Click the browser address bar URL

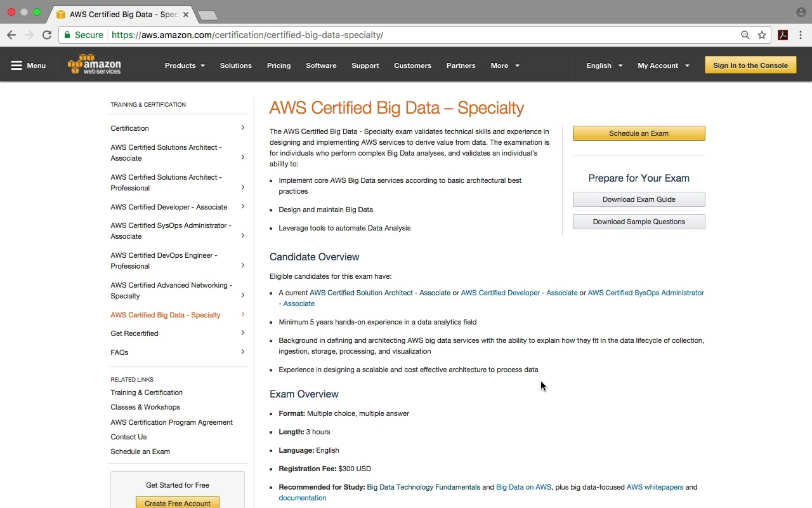click(x=247, y=35)
